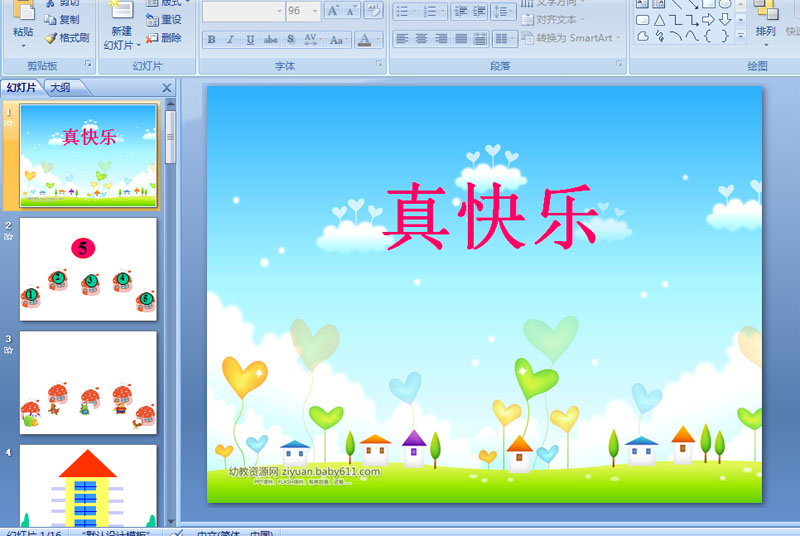This screenshot has height=536, width=800.
Task: Switch to the Outline (大纲) tab
Action: (x=62, y=88)
